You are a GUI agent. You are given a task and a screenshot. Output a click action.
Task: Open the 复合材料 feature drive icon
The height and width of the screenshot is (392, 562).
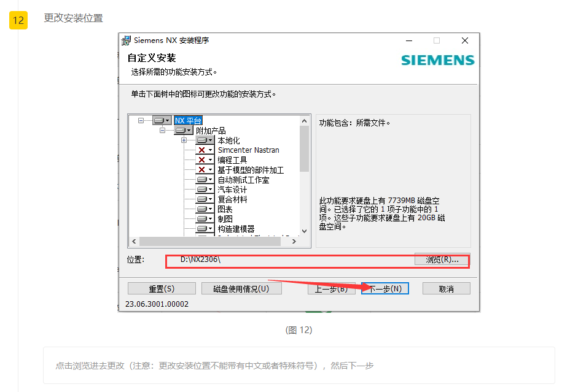pyautogui.click(x=205, y=199)
